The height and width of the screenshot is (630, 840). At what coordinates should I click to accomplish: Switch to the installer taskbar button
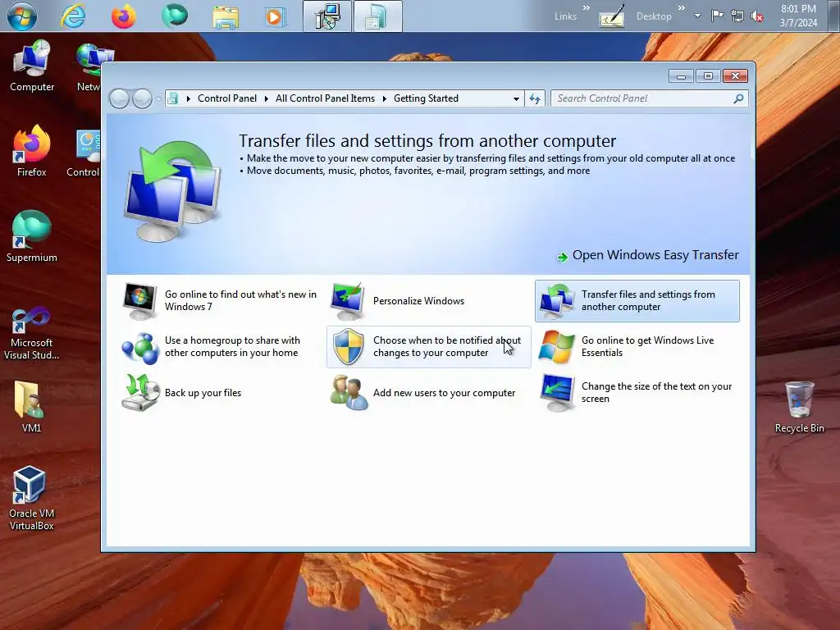coord(327,16)
